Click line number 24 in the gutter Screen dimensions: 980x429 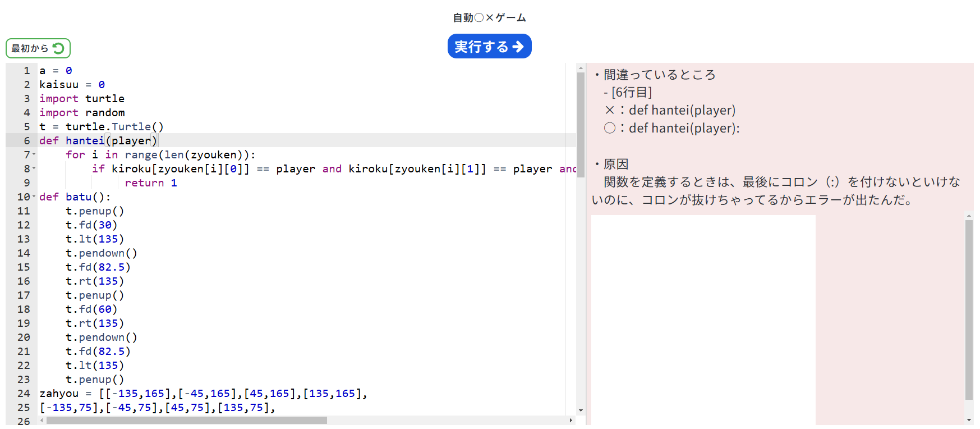click(24, 393)
